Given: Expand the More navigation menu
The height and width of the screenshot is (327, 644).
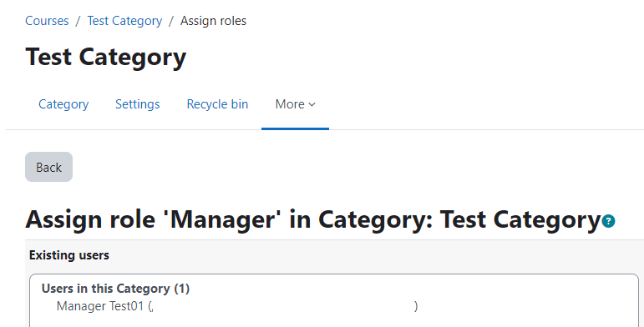Looking at the screenshot, I should click(295, 104).
